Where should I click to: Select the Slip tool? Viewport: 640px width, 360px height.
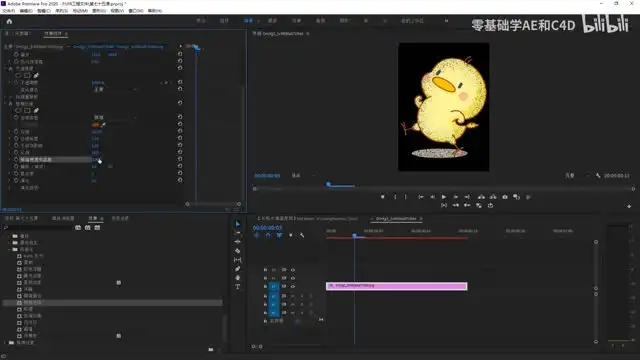[238, 260]
